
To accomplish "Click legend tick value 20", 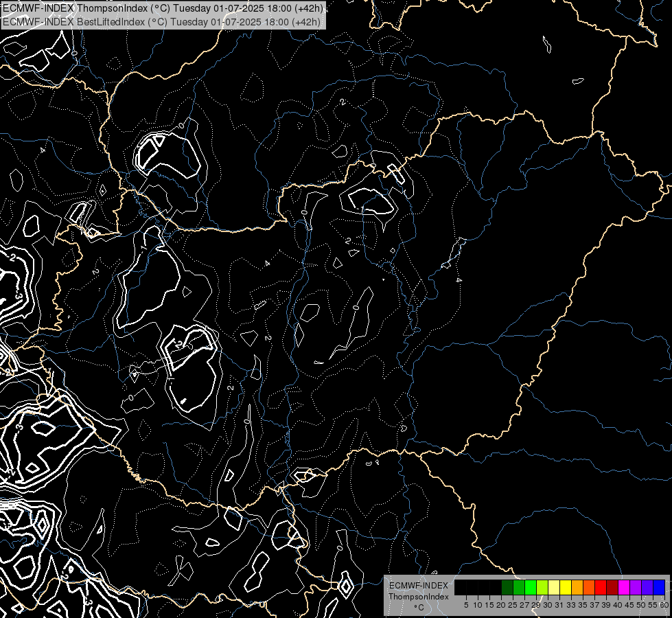I will coord(501,605).
